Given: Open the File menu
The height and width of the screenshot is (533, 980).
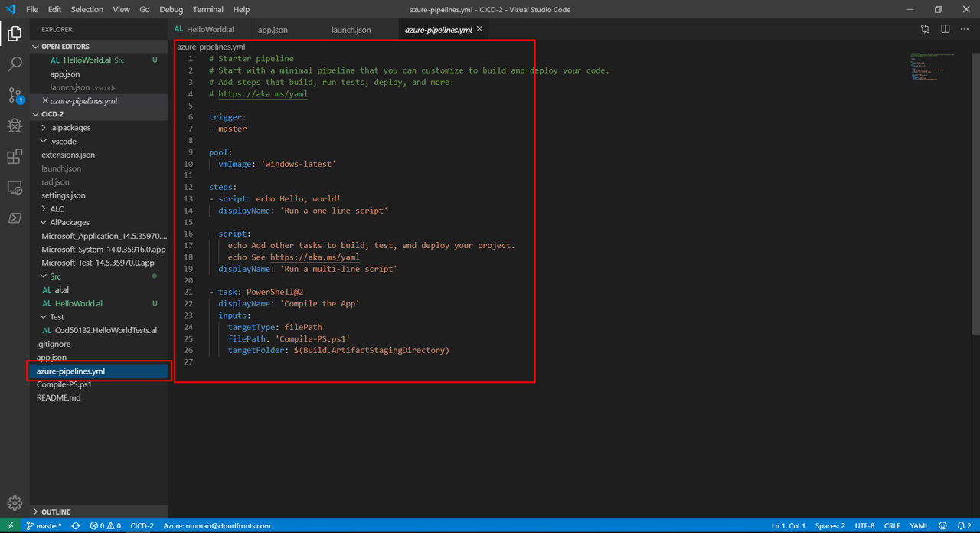Looking at the screenshot, I should pyautogui.click(x=32, y=9).
